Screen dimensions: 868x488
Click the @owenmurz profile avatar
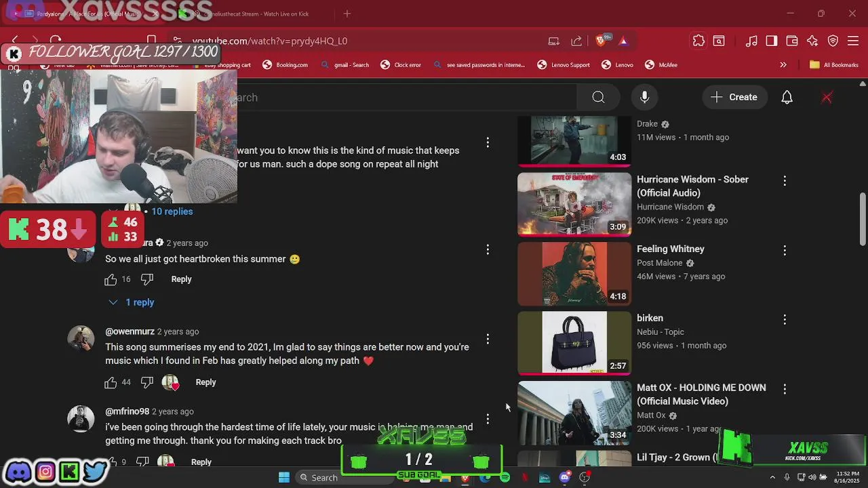tap(81, 339)
